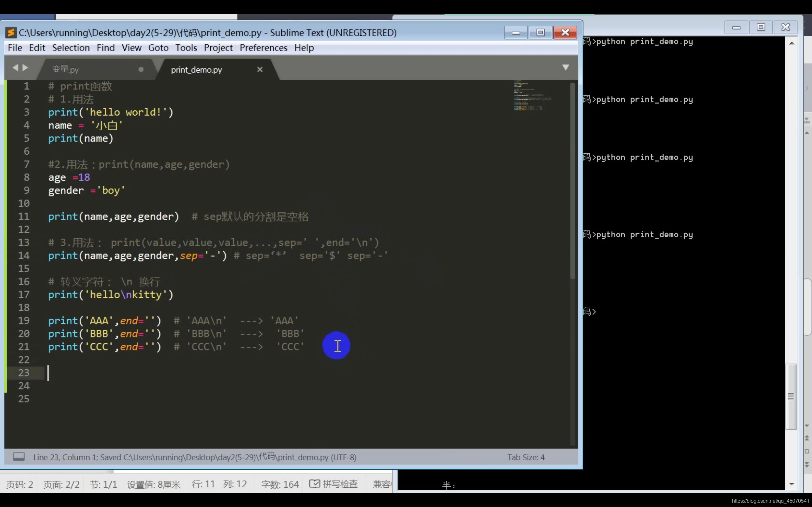Click the Sublime Text logo icon in title bar
The image size is (812, 507).
click(x=11, y=33)
